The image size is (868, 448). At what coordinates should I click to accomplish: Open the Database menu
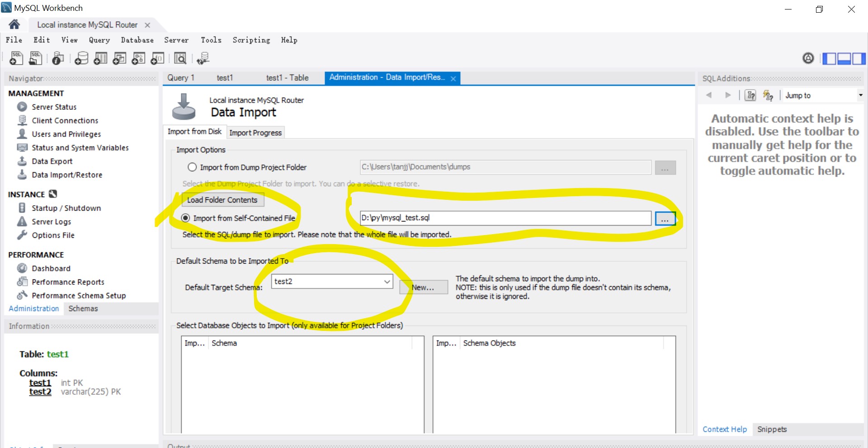(x=137, y=40)
